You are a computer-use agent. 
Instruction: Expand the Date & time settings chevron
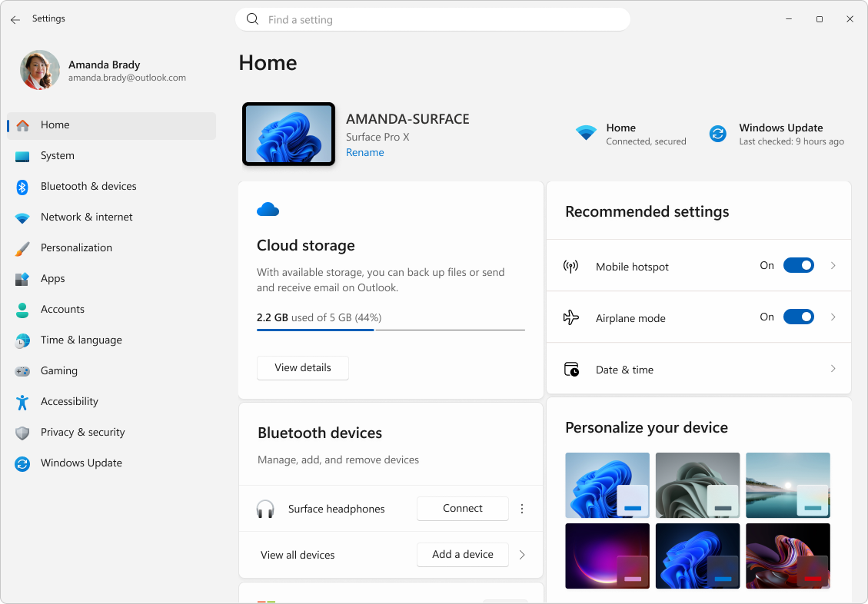click(x=833, y=369)
